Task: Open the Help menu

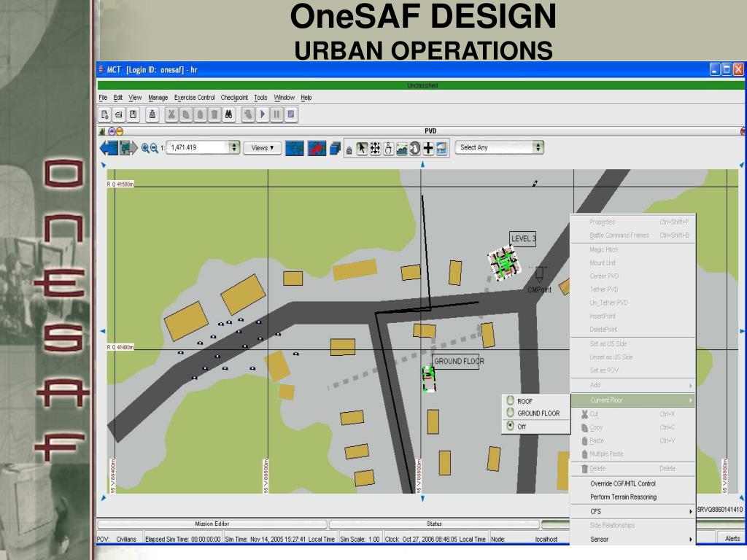Action: click(x=306, y=98)
